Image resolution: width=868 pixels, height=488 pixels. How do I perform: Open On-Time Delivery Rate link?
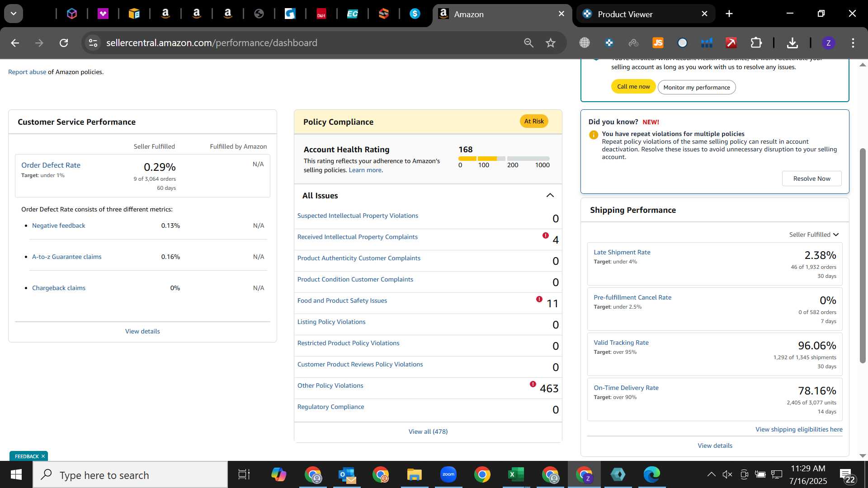click(x=626, y=388)
